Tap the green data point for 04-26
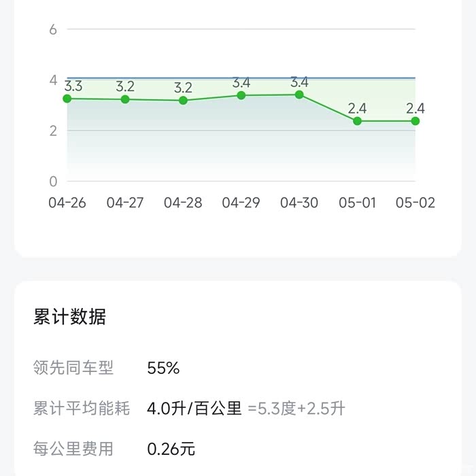Screen dimensions: 476x476 [x=67, y=99]
